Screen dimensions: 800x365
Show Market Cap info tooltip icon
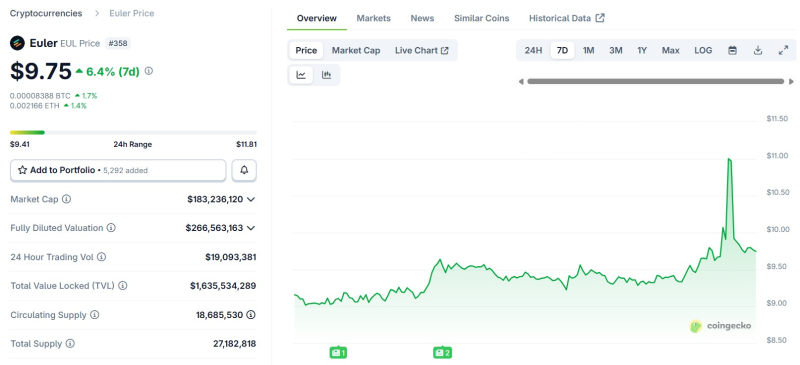pos(66,199)
